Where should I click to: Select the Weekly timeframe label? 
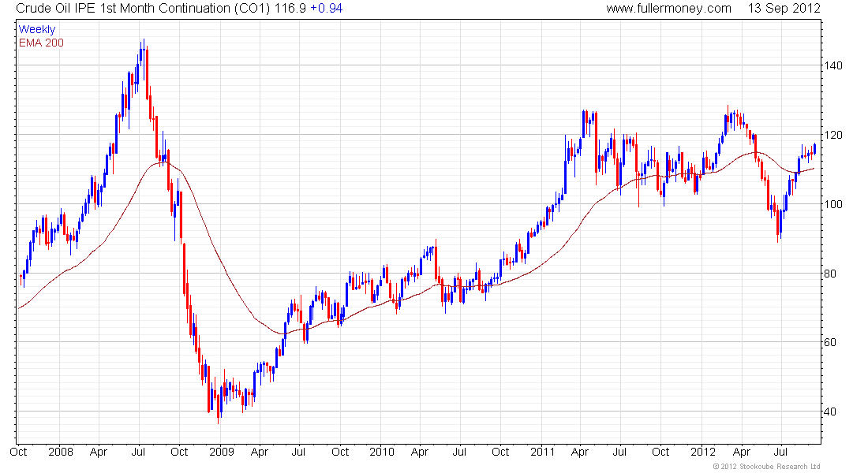pos(37,29)
